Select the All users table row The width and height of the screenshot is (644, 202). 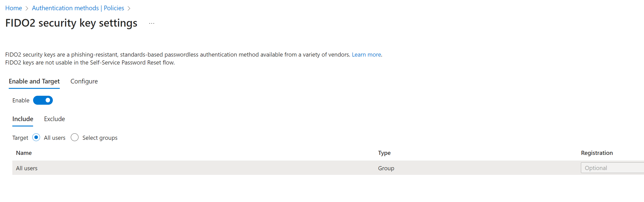point(328,168)
